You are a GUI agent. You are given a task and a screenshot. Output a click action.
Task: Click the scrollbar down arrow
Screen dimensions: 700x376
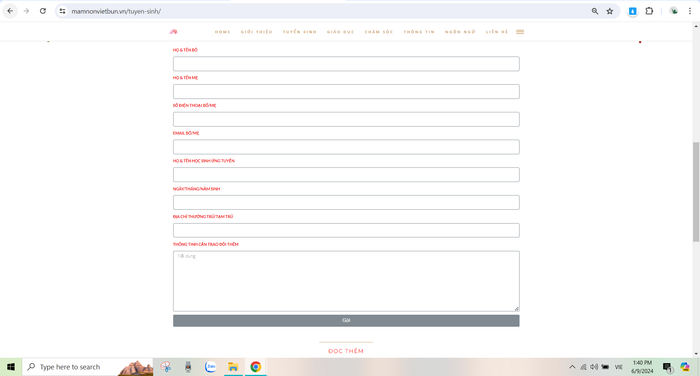coord(696,354)
